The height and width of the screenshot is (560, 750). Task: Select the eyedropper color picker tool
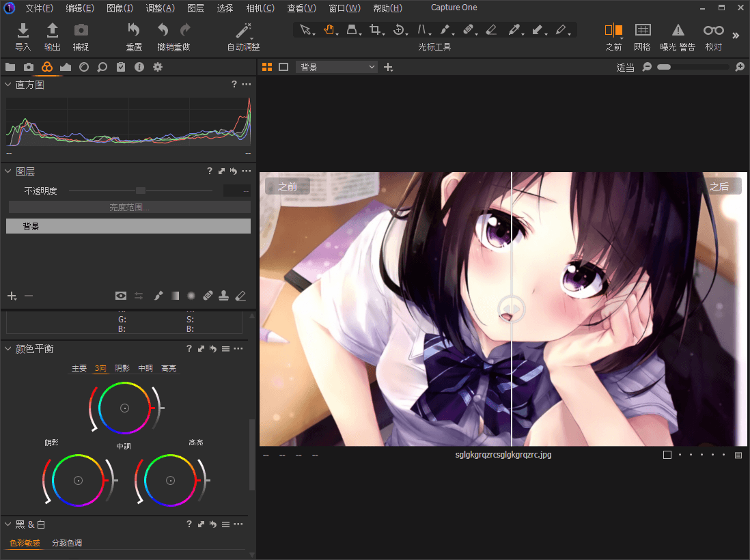514,29
